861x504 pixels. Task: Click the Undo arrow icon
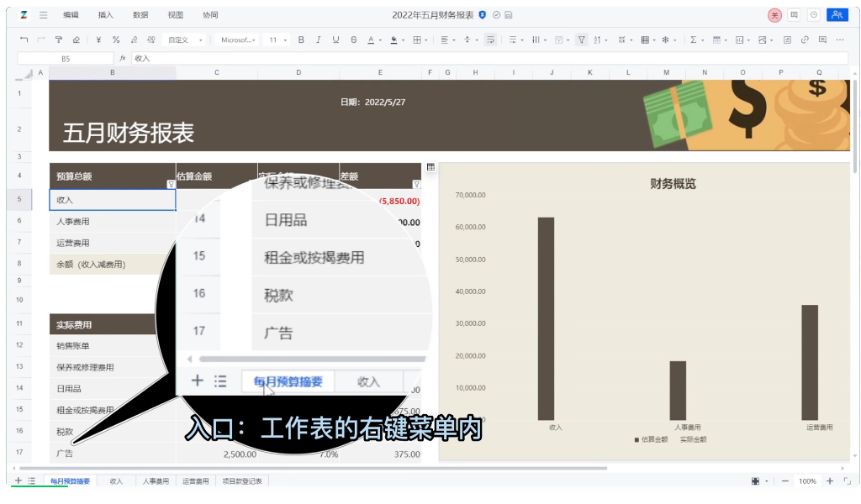(24, 39)
